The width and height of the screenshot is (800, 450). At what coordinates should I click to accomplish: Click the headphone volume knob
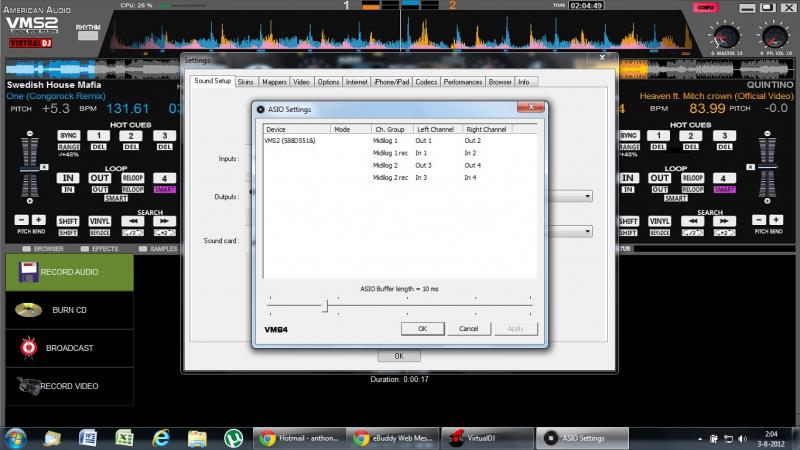[x=774, y=37]
